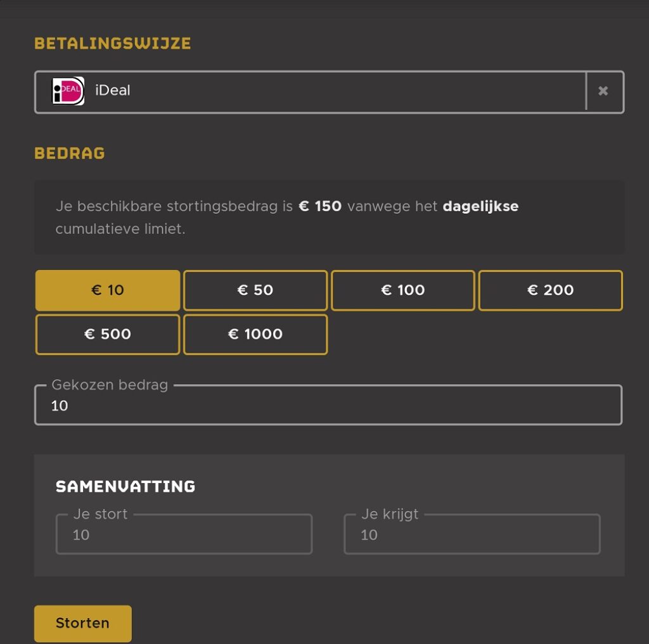The height and width of the screenshot is (644, 649).
Task: Clear the iDeal payment method selection
Action: tap(603, 91)
